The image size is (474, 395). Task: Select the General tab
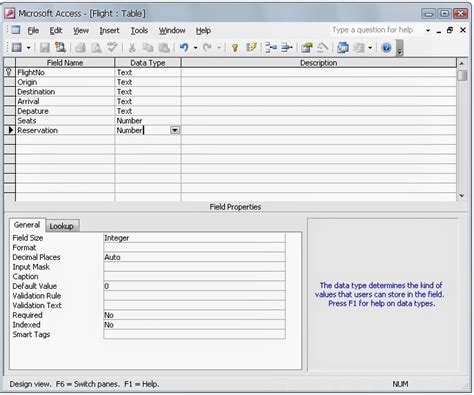(27, 225)
